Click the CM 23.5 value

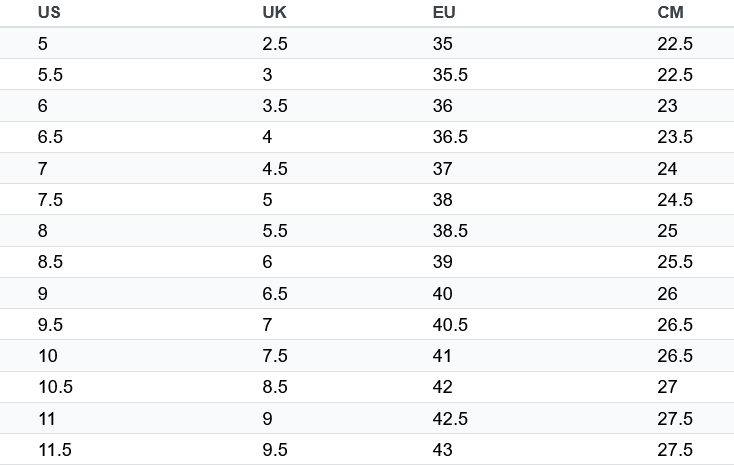pos(675,137)
